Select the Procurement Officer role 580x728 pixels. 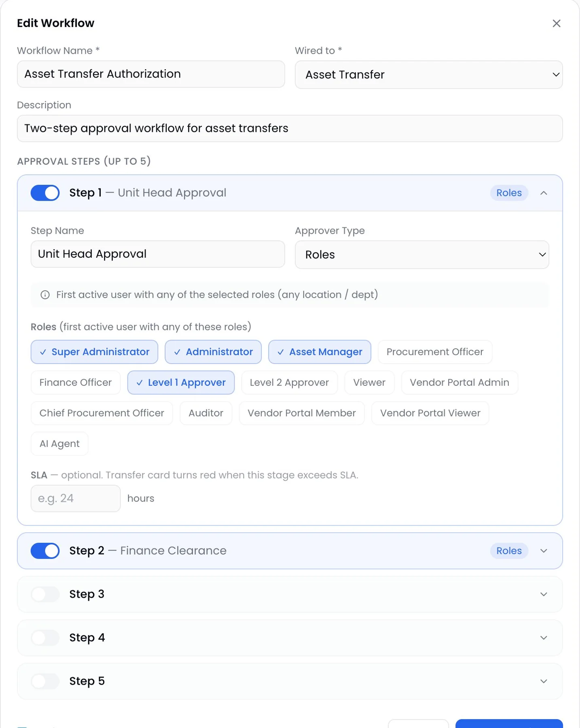pyautogui.click(x=435, y=352)
